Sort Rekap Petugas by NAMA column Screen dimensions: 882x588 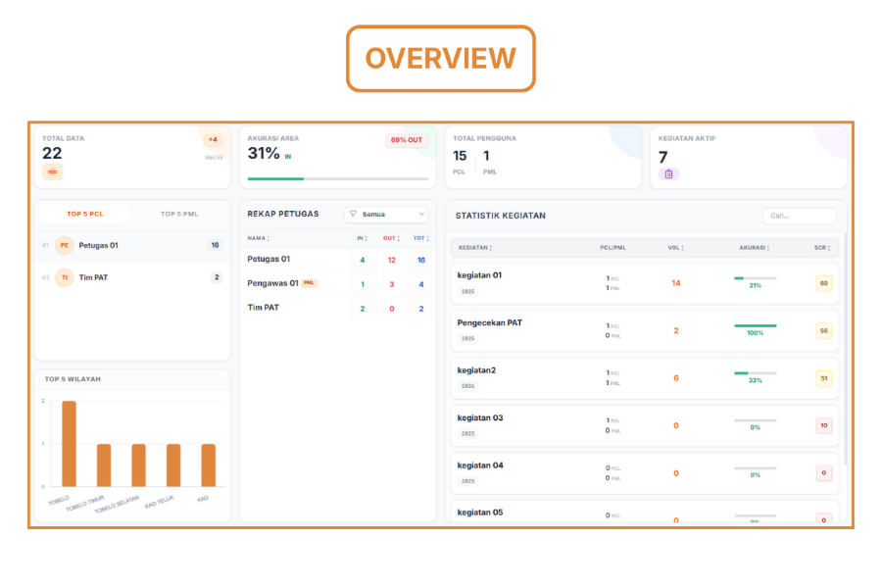point(259,238)
